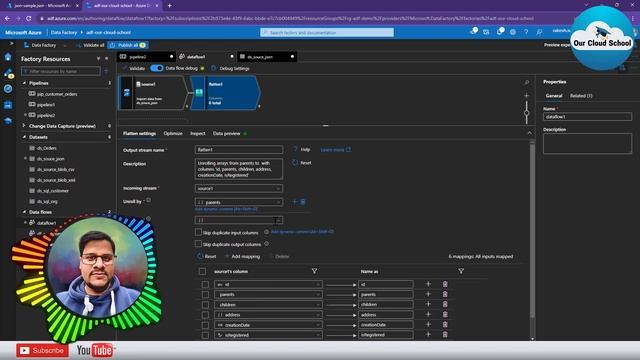
Task: Open the ds_source_json editor tab
Action: tap(267, 57)
